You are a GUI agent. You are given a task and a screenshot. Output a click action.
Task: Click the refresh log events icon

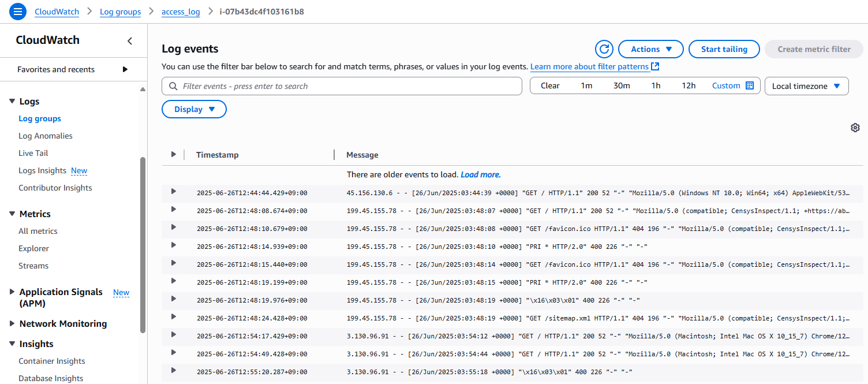point(604,49)
